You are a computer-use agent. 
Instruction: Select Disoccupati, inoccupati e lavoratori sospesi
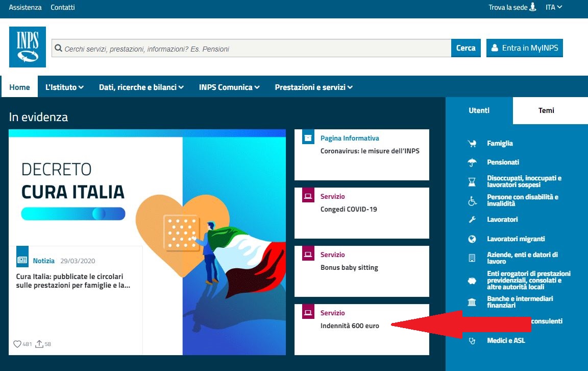(x=524, y=181)
